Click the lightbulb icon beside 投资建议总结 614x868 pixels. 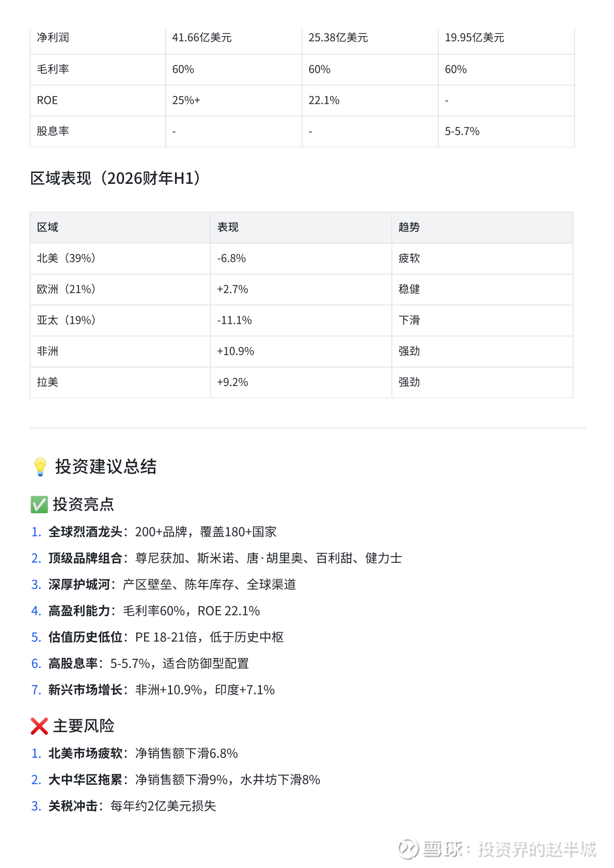40,467
